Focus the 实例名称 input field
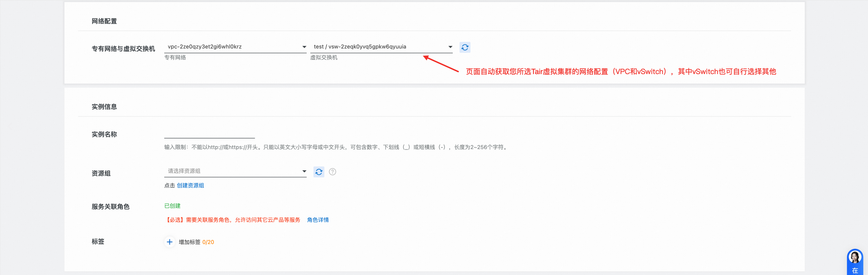Viewport: 868px width, 275px height. pos(209,134)
